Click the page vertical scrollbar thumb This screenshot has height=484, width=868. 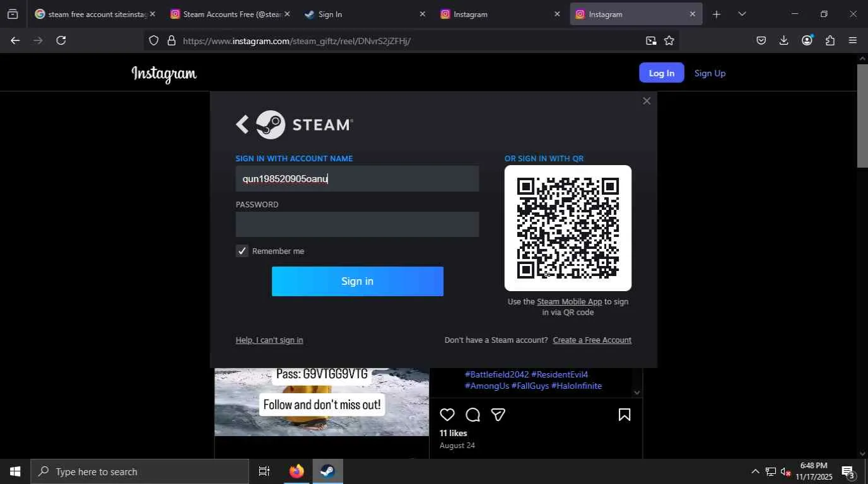(862, 115)
